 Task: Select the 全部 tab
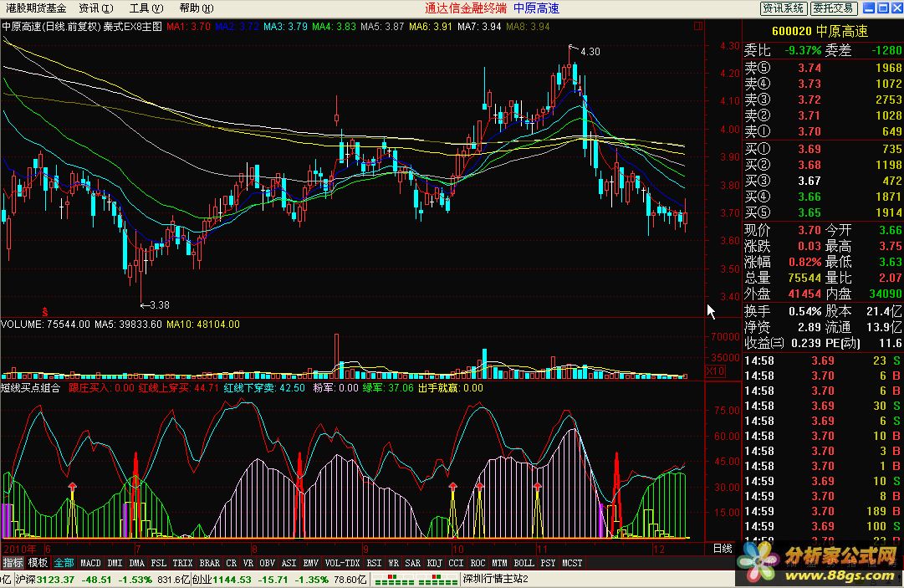click(x=64, y=563)
